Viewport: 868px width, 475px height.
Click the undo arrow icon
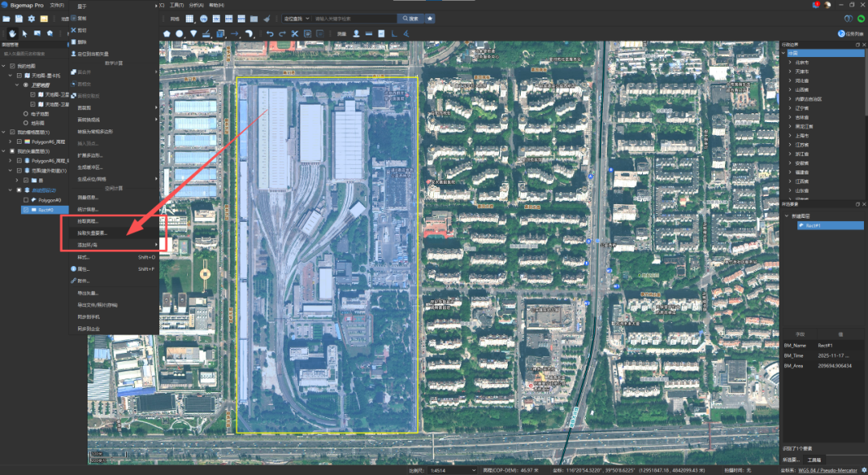click(269, 34)
